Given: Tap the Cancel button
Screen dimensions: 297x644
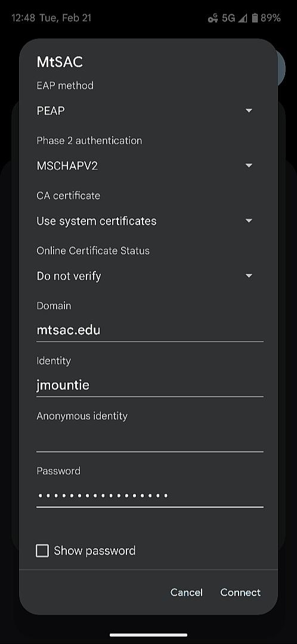Looking at the screenshot, I should pos(187,592).
